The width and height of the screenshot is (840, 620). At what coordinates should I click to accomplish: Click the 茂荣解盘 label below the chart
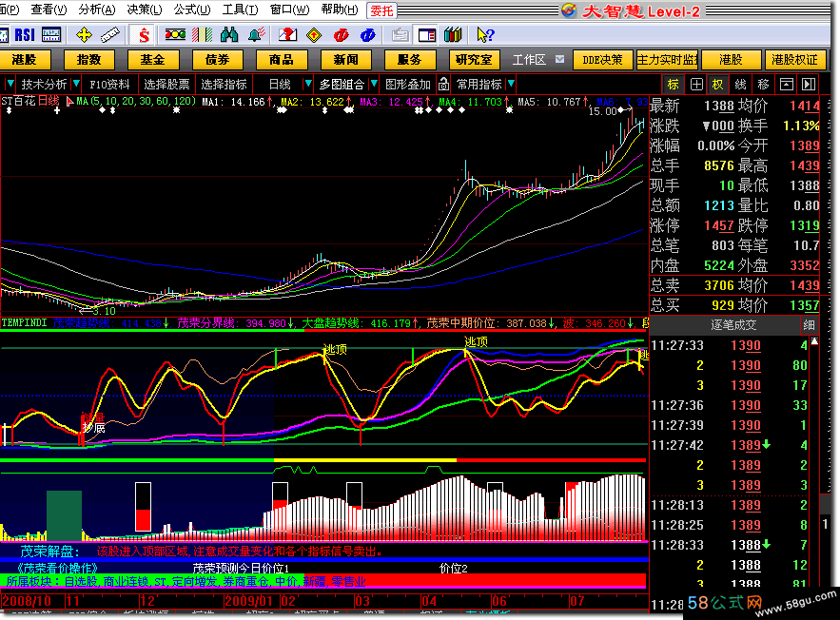click(x=49, y=551)
